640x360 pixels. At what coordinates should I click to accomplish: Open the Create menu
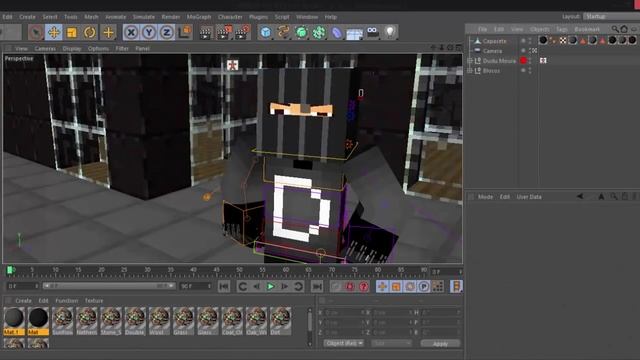click(x=27, y=17)
